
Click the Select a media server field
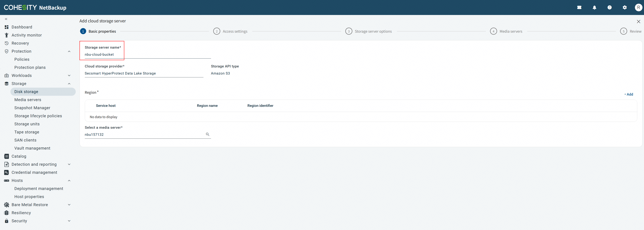click(x=148, y=134)
